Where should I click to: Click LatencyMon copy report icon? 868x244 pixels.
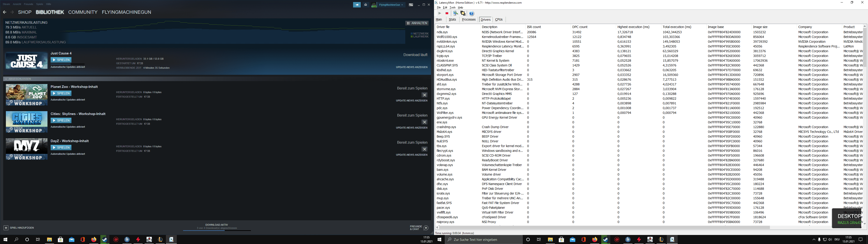tap(463, 14)
